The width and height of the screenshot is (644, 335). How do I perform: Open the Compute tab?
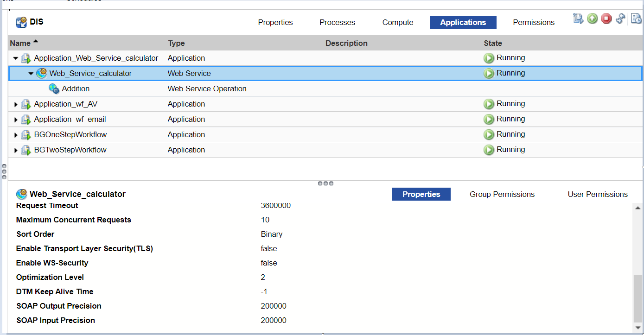pos(398,22)
